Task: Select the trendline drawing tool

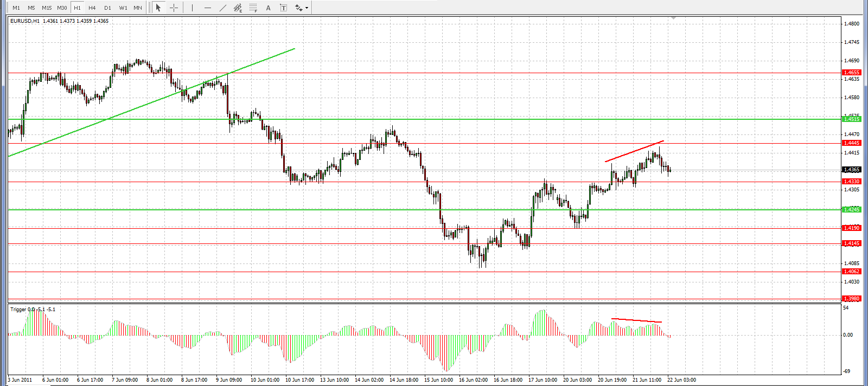Action: tap(222, 8)
